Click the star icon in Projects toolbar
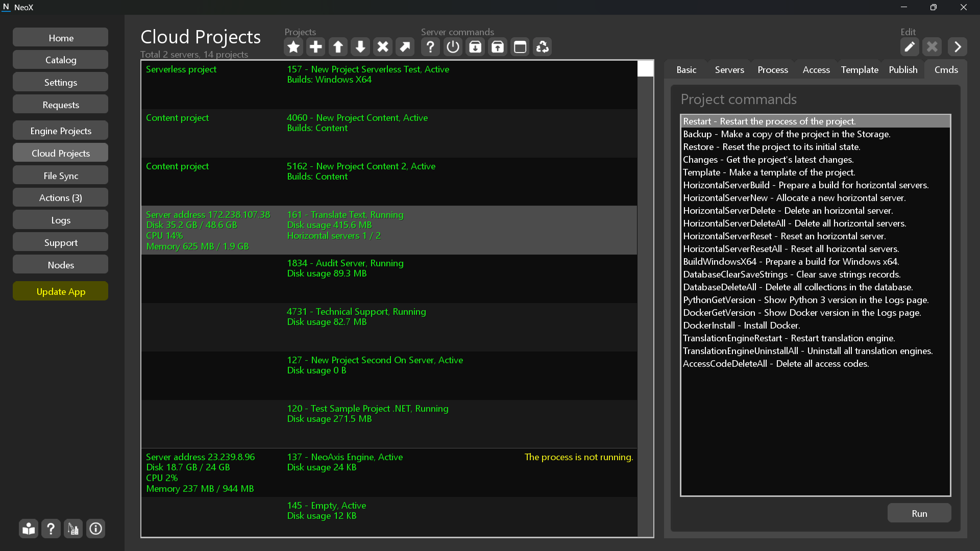This screenshot has height=551, width=980. pos(293,47)
